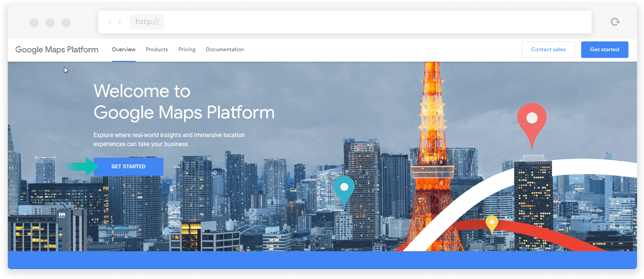Click the small yellow map pin

[492, 224]
